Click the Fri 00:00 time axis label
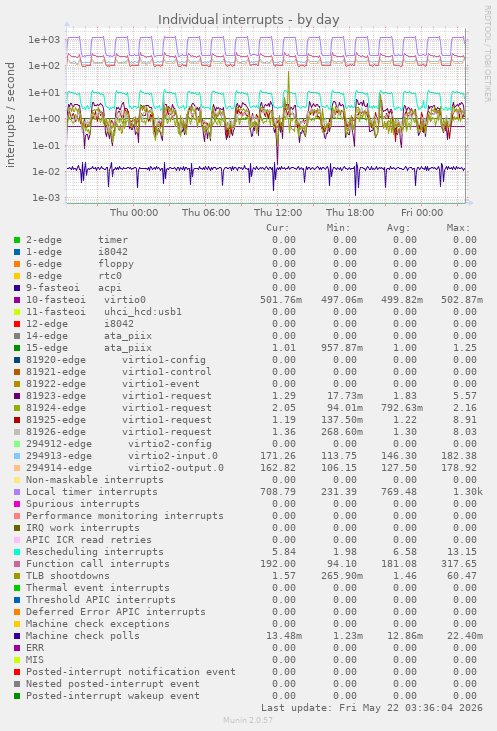This screenshot has height=731, width=497. 422,213
